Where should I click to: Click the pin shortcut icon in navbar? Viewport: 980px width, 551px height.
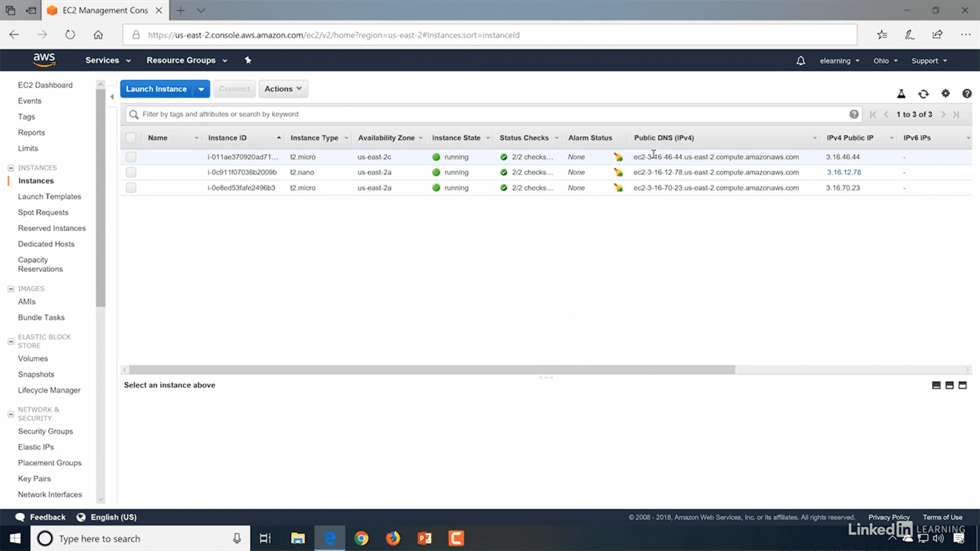[248, 60]
